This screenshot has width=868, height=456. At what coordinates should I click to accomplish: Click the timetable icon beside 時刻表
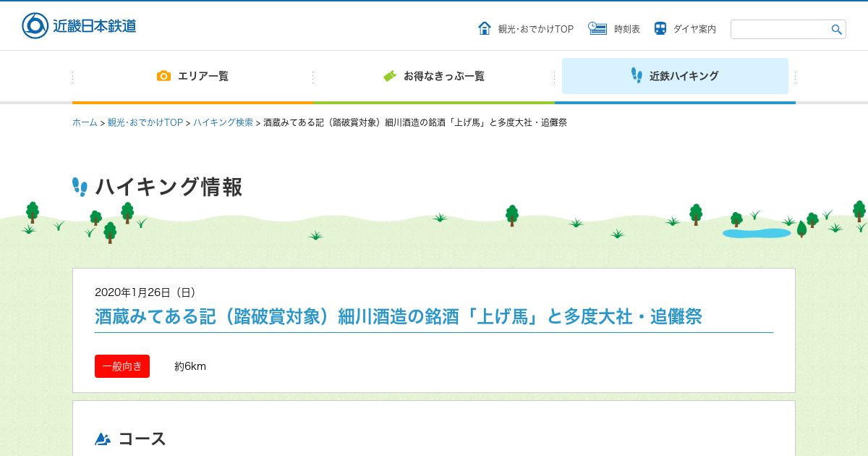pyautogui.click(x=597, y=28)
